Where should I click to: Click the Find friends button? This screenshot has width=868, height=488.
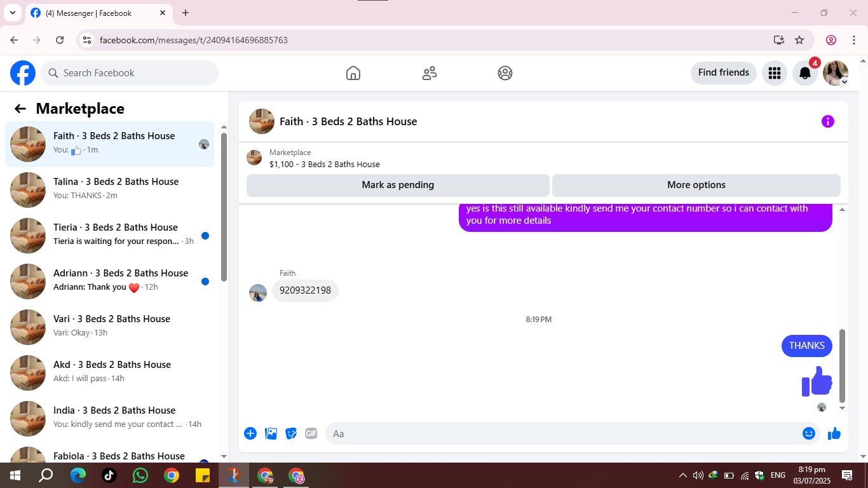point(724,73)
